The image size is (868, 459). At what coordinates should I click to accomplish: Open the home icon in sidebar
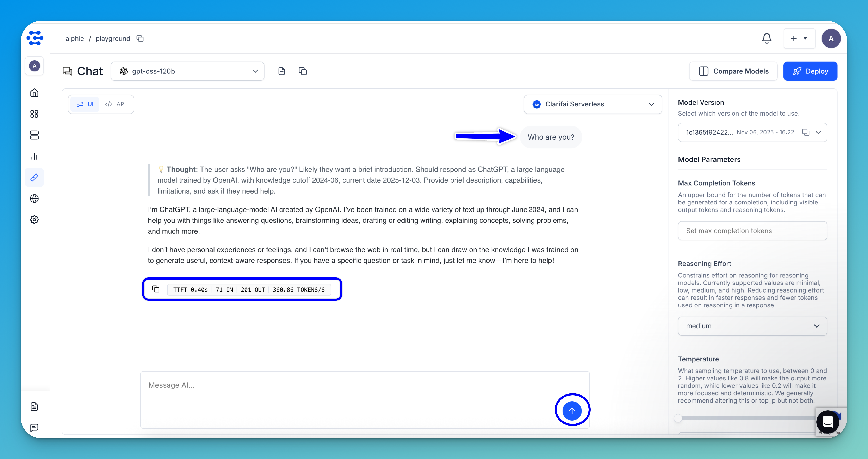(x=34, y=93)
